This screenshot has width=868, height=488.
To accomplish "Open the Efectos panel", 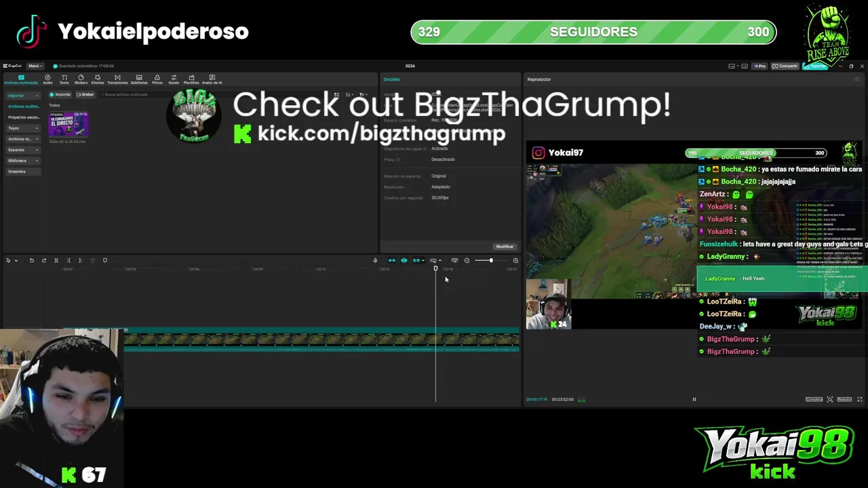I will click(x=98, y=79).
